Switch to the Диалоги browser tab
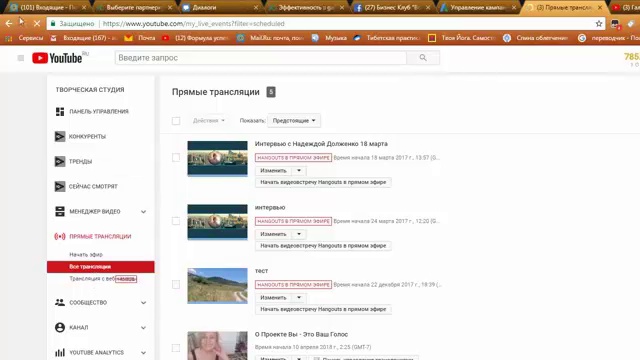The width and height of the screenshot is (640, 360). tap(220, 7)
